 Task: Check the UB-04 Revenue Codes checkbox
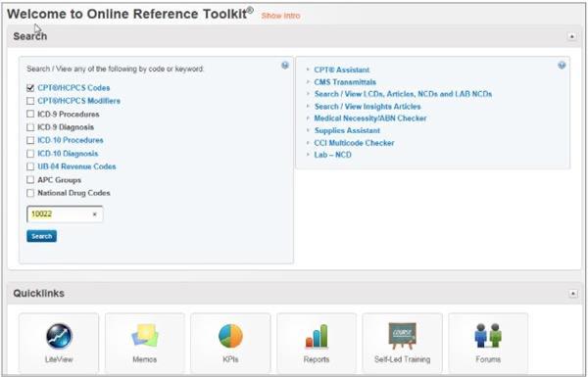click(30, 166)
